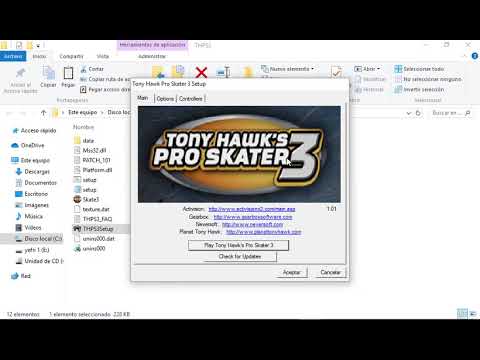Viewport: 480px width, 360px height.
Task: Switch to the Options tab in Setup
Action: [165, 99]
